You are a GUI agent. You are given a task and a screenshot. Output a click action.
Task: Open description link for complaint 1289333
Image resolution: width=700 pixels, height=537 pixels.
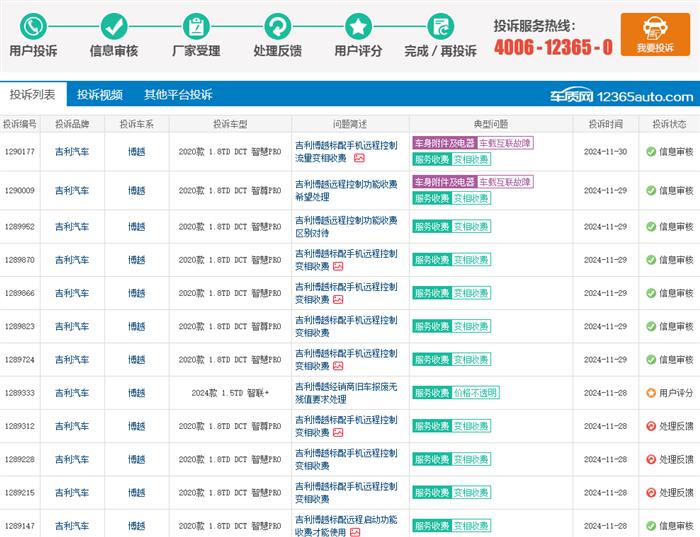(346, 393)
